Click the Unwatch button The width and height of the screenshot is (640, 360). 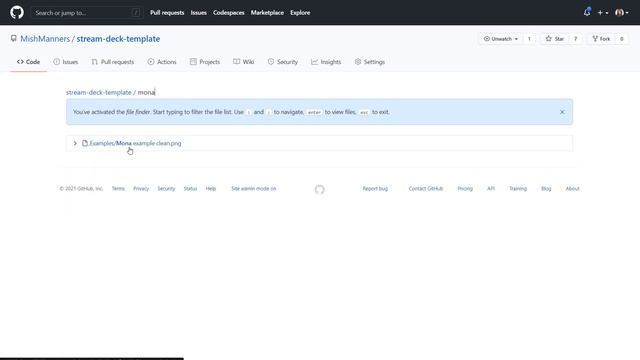501,39
